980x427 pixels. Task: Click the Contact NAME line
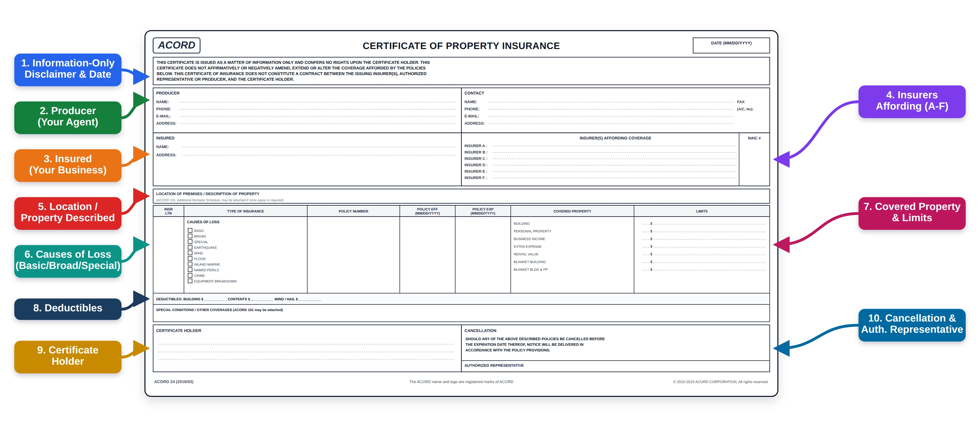pyautogui.click(x=611, y=102)
